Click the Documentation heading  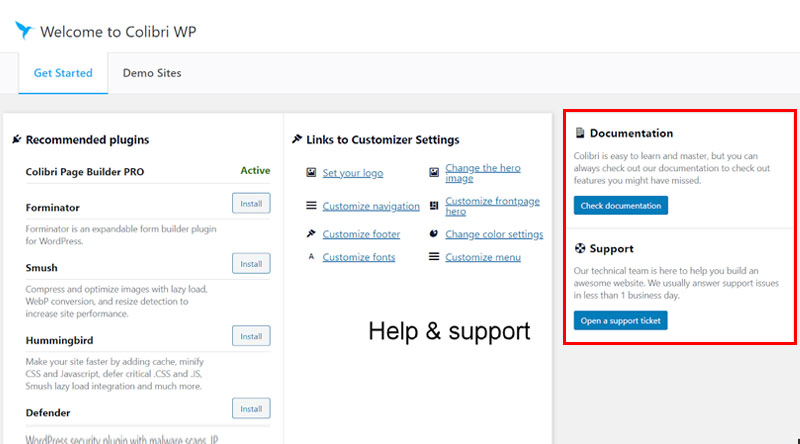click(631, 133)
